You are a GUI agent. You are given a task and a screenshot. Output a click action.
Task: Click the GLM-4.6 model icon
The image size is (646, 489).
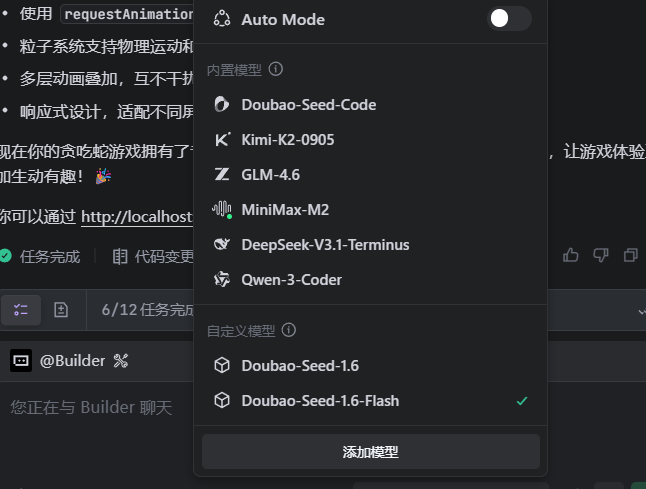(222, 175)
